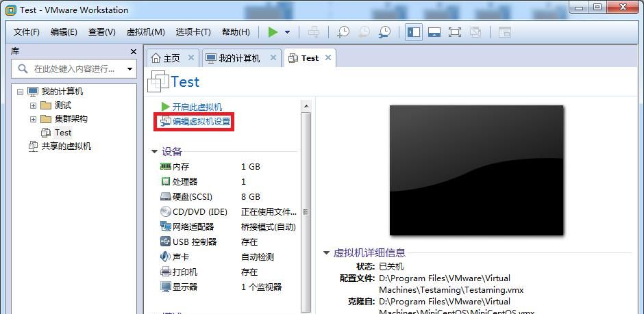Collapse the 虚拟机详细信息 section
This screenshot has height=314, width=644.
[x=326, y=253]
